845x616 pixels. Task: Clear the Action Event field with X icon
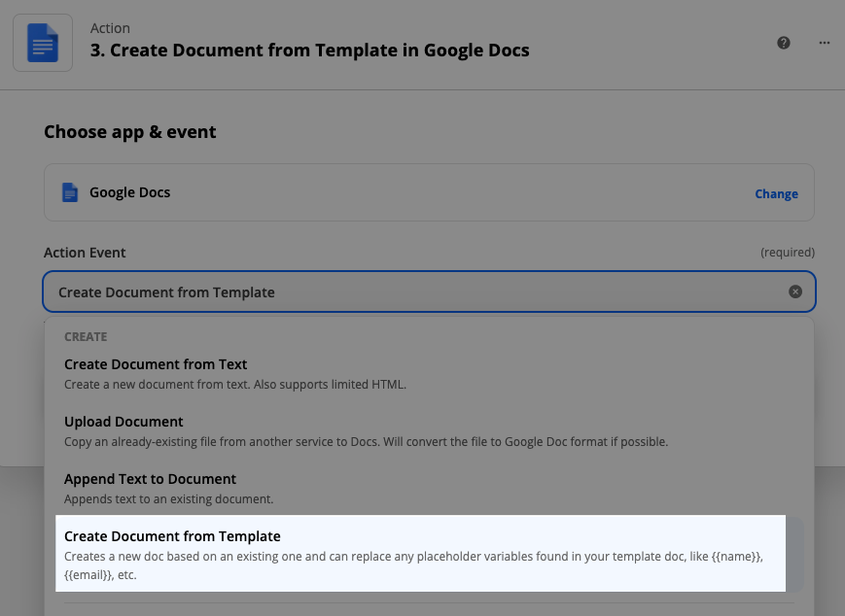(x=794, y=291)
